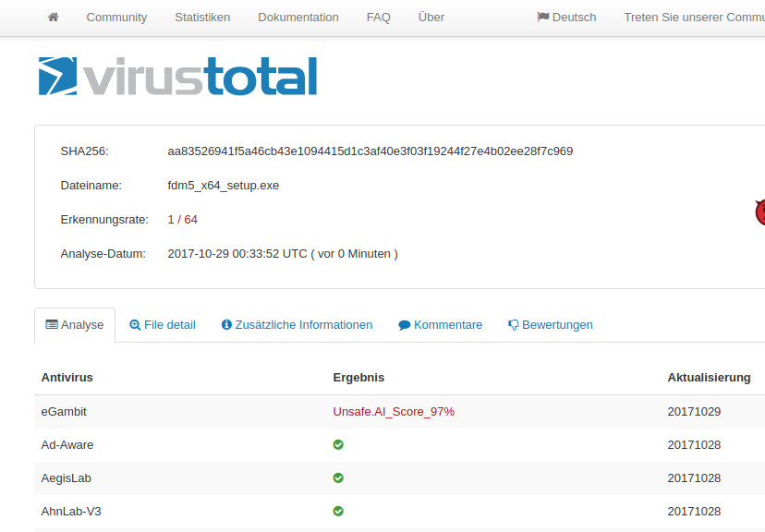The height and width of the screenshot is (532, 765).
Task: Click the home icon in navbar
Action: tap(54, 17)
